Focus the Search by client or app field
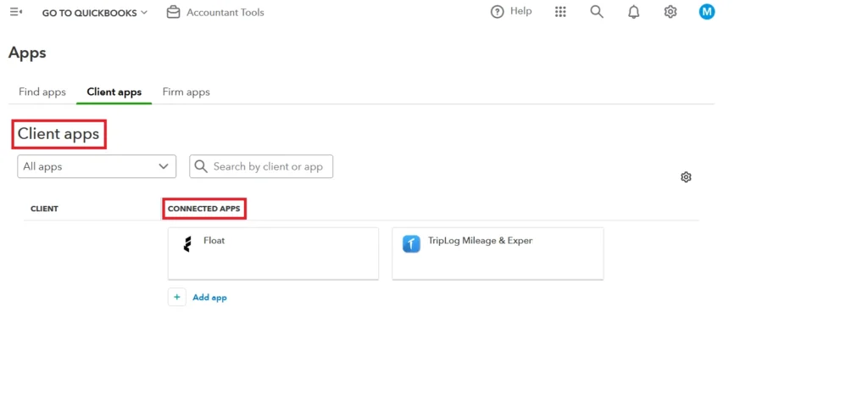The height and width of the screenshot is (419, 868). (x=267, y=166)
